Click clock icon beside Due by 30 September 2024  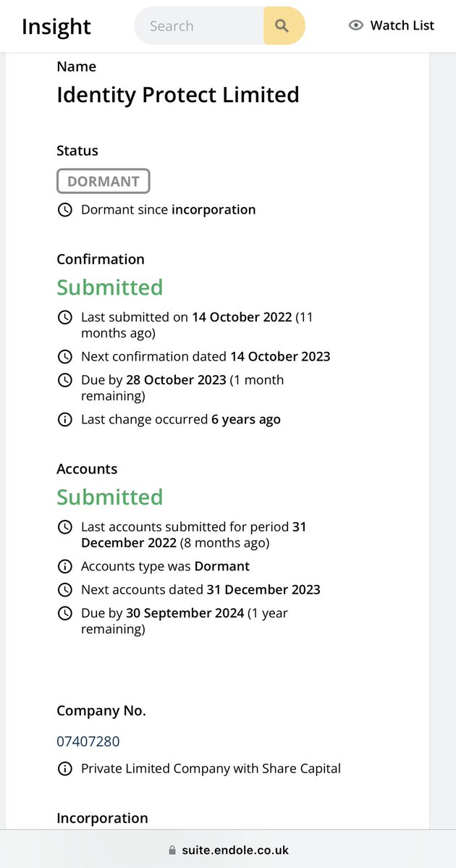coord(64,613)
